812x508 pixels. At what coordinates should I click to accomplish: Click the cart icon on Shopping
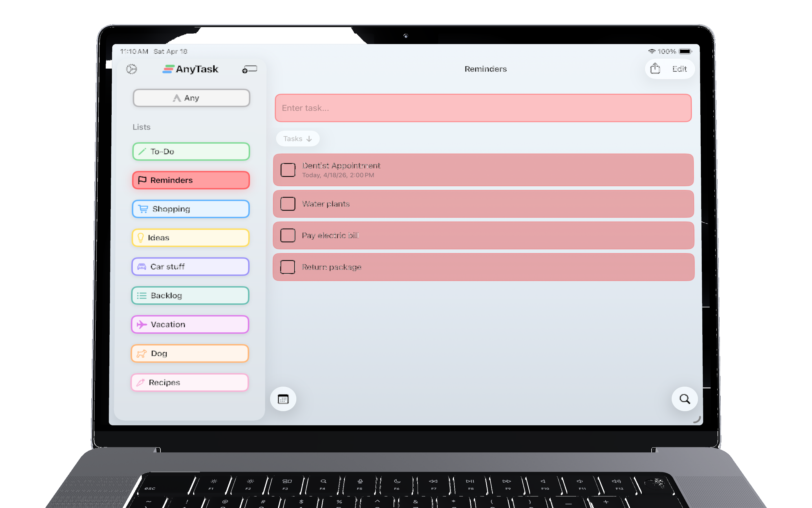143,209
